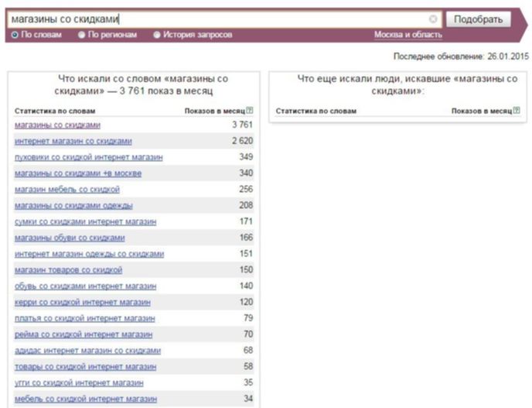Click the impressions value "58"
This screenshot has height=408, width=532.
(248, 366)
